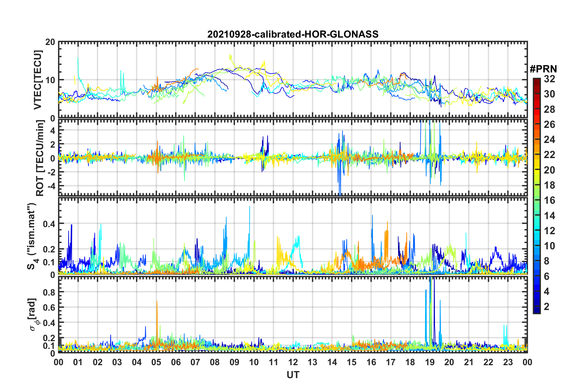Click the VTEC[TECU] y-axis label
This screenshot has height=392, width=586.
point(38,80)
